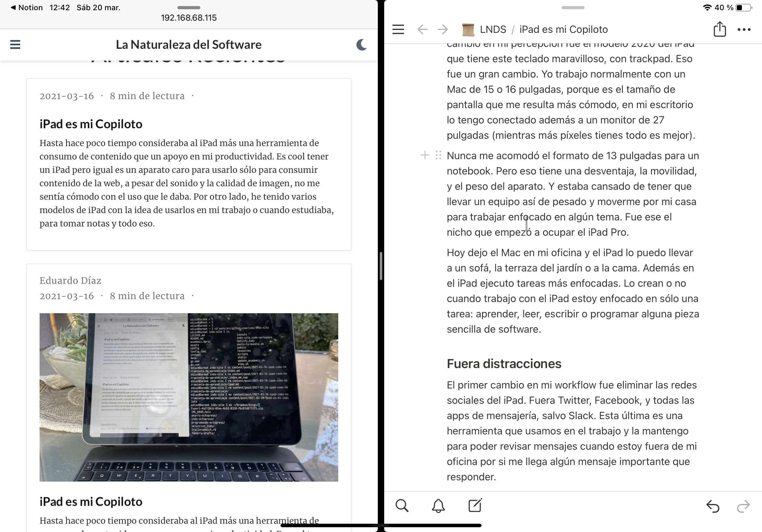Click the six-dot block drag handle
762x532 pixels.
pyautogui.click(x=438, y=155)
